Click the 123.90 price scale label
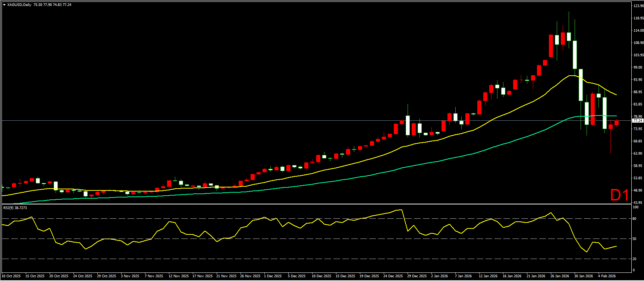Screen dimensions: 644x281 click(x=638, y=6)
